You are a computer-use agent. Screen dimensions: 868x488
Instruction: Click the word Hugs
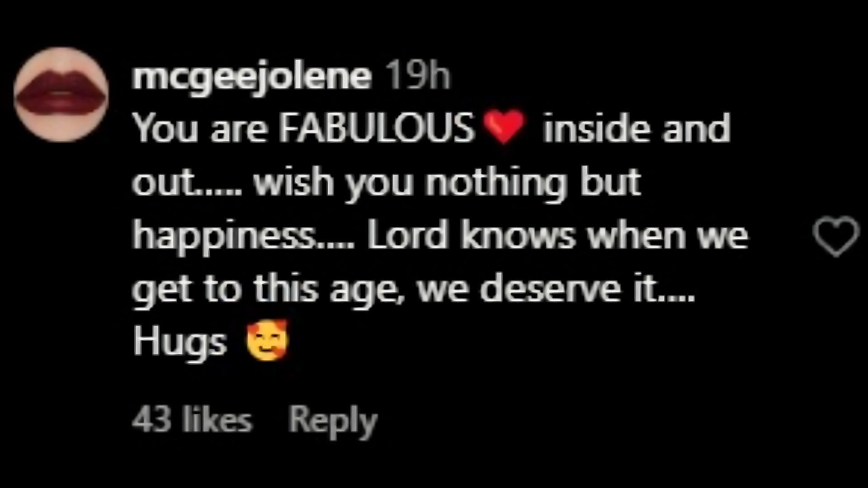click(180, 342)
